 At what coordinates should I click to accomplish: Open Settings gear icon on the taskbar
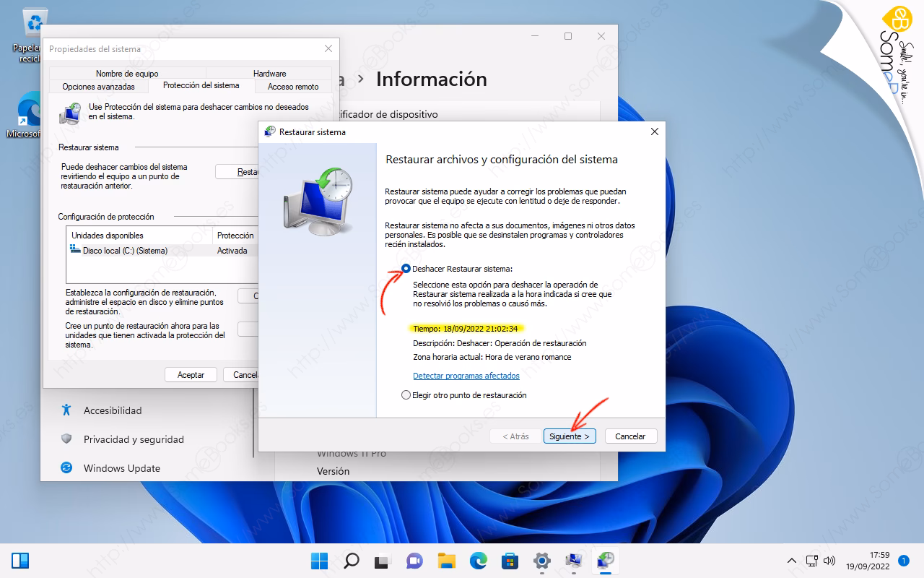tap(541, 561)
